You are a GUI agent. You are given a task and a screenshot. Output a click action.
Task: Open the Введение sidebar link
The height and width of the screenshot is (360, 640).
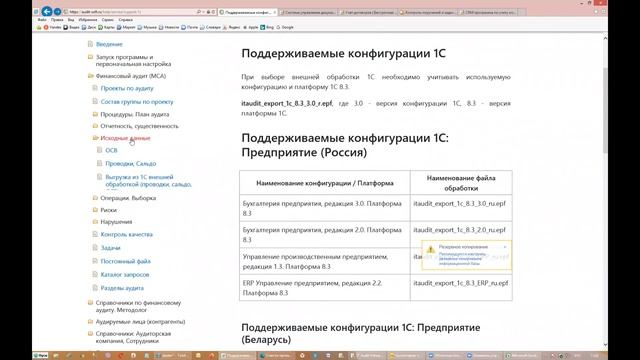(x=109, y=44)
